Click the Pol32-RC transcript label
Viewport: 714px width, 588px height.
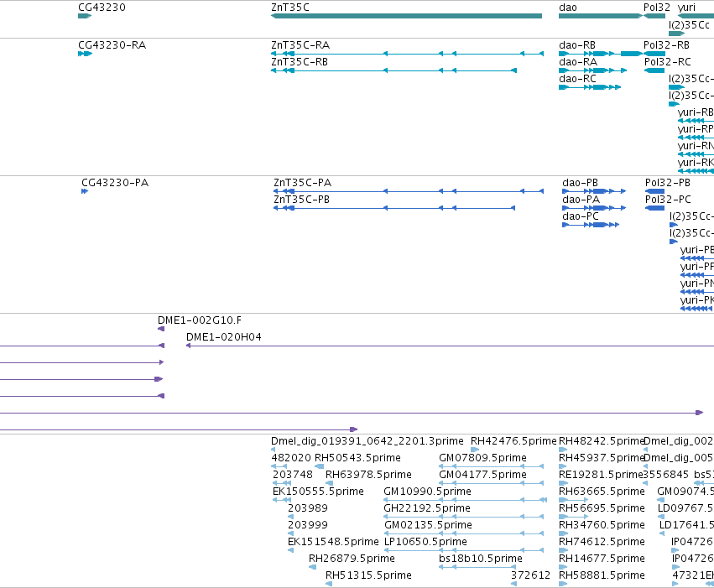pyautogui.click(x=668, y=62)
